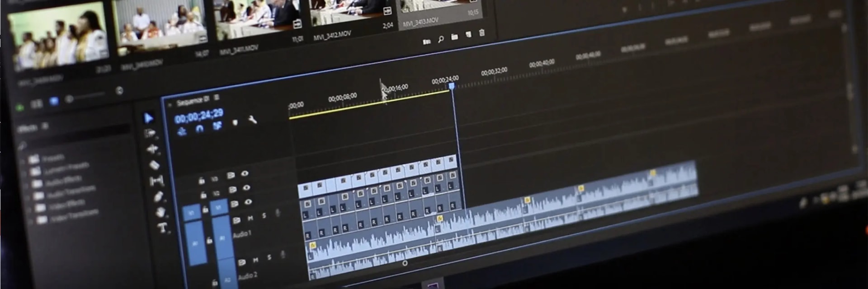Hide track V3 with its eye icon
868x289 pixels.
(245, 173)
